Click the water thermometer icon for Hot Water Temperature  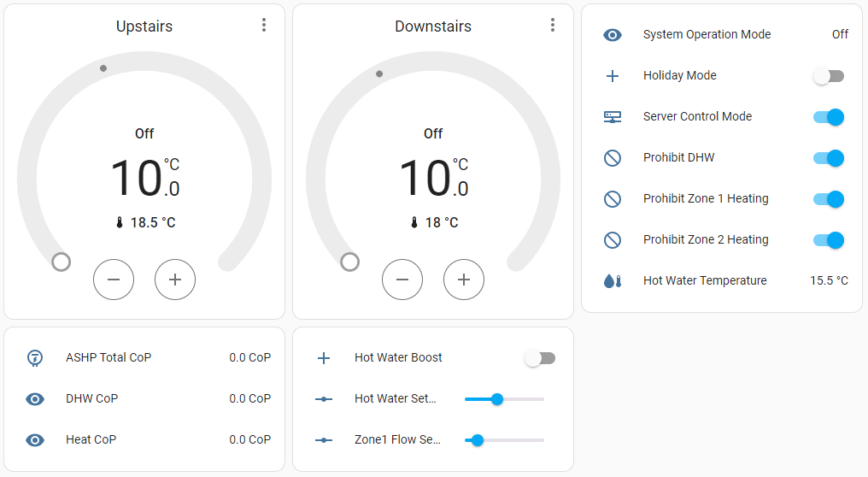(x=613, y=281)
